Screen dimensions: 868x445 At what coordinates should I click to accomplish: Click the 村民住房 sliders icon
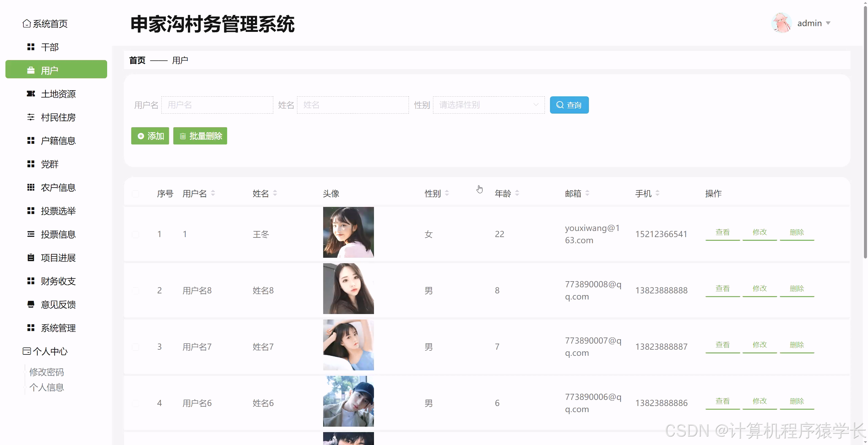pyautogui.click(x=31, y=117)
